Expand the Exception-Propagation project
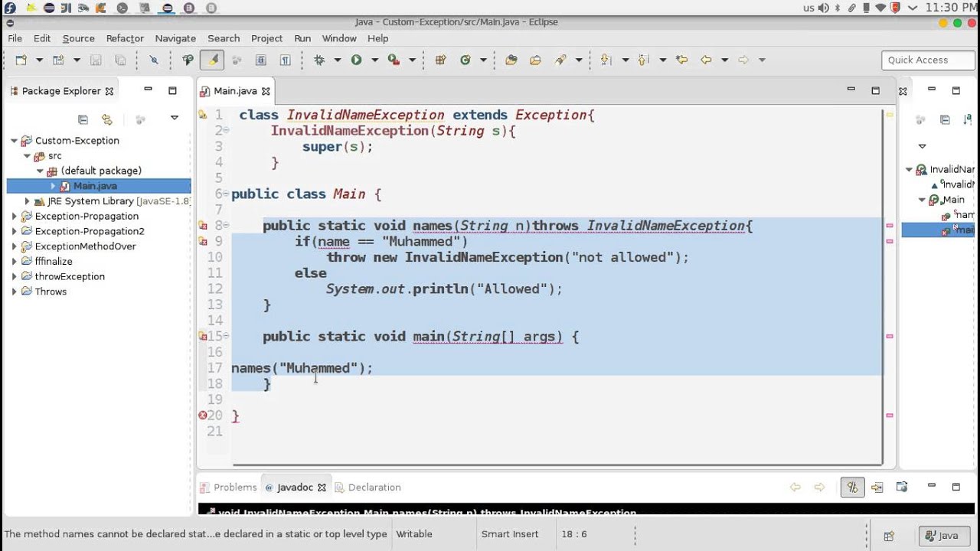Image resolution: width=980 pixels, height=551 pixels. click(x=14, y=217)
